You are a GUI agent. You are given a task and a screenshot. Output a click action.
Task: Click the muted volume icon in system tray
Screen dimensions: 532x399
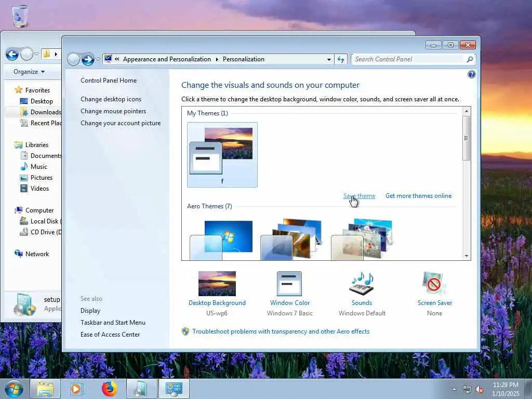[480, 390]
